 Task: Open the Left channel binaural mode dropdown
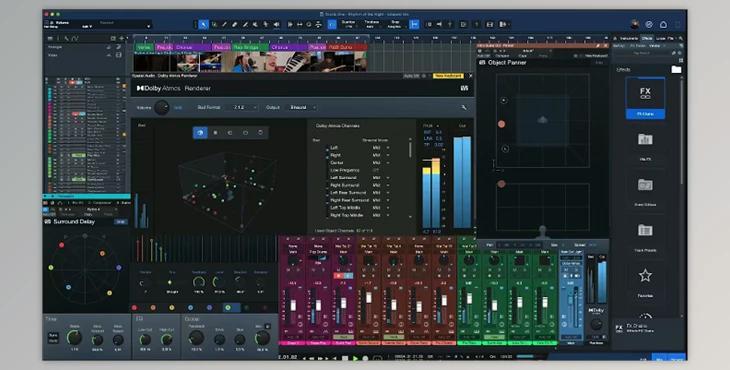pos(380,148)
